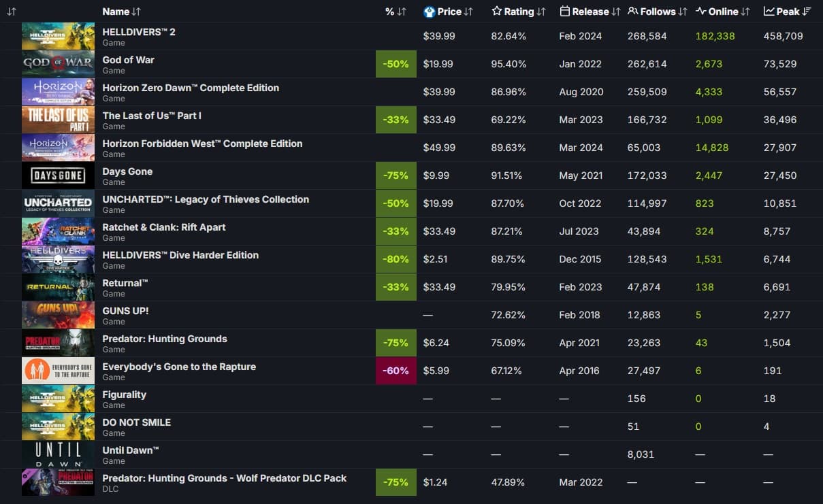Click Everybody's Gone to the Rapture -60% badge
Image resolution: width=823 pixels, height=504 pixels.
(x=396, y=371)
